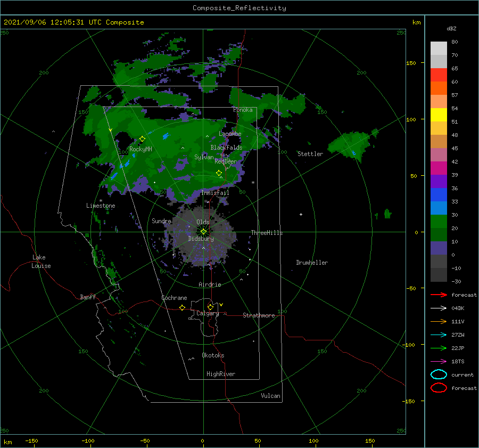Click the cyan 27ZW arrow legend icon
Screen dimensions: 479x448
click(x=439, y=335)
